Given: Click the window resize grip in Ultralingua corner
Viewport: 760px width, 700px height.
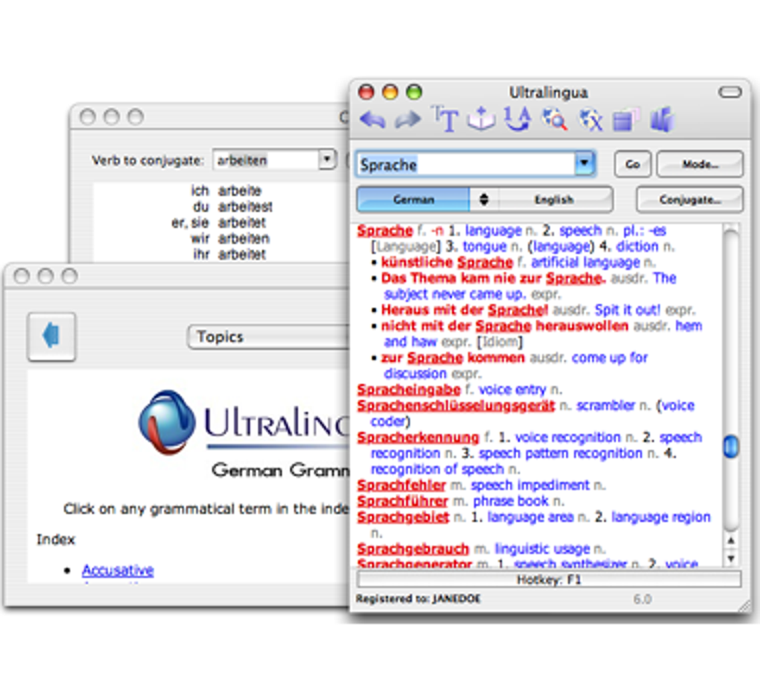Looking at the screenshot, I should pos(744,605).
